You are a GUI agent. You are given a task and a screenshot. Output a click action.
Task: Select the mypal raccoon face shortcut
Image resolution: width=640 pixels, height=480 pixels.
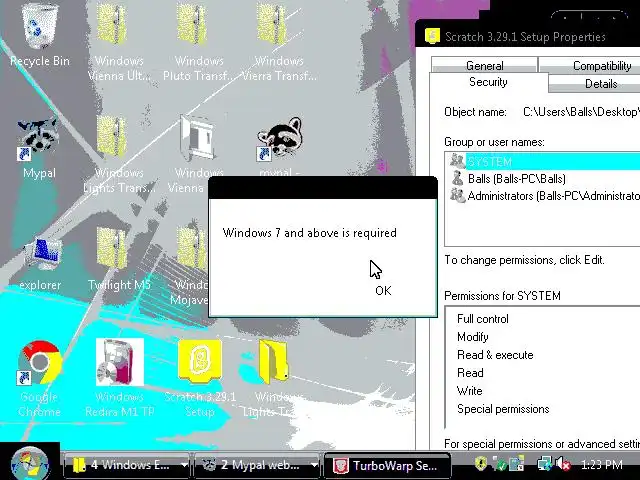(x=280, y=139)
